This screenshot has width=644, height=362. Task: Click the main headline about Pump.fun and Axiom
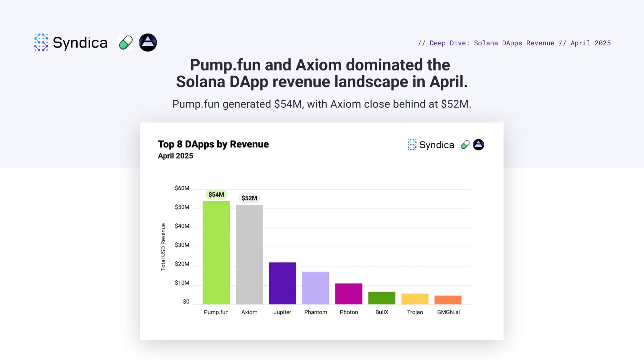pyautogui.click(x=321, y=73)
